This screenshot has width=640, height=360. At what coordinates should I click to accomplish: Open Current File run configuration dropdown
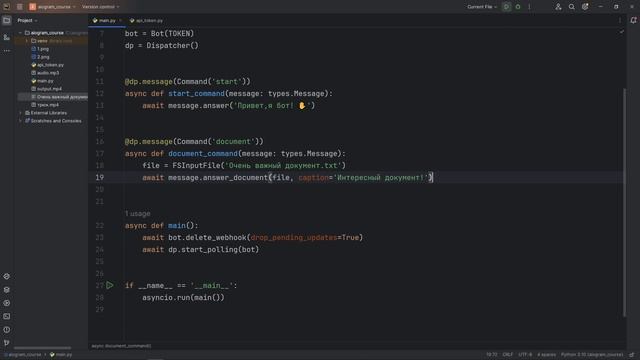(482, 7)
